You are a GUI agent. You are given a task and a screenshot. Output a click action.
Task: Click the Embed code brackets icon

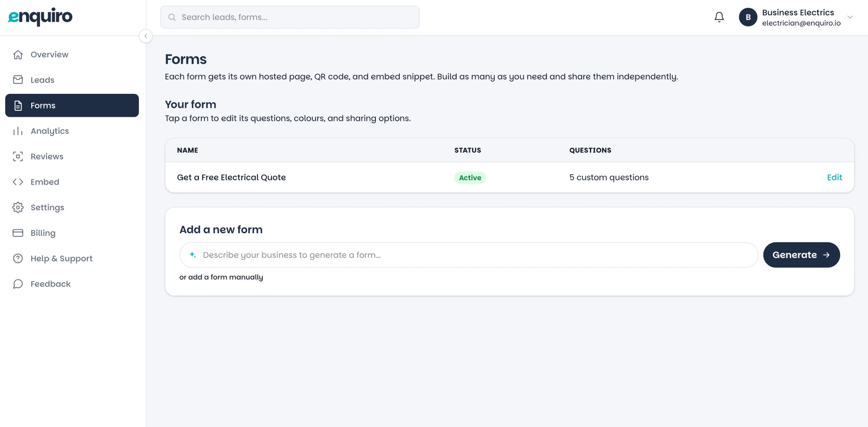(18, 182)
